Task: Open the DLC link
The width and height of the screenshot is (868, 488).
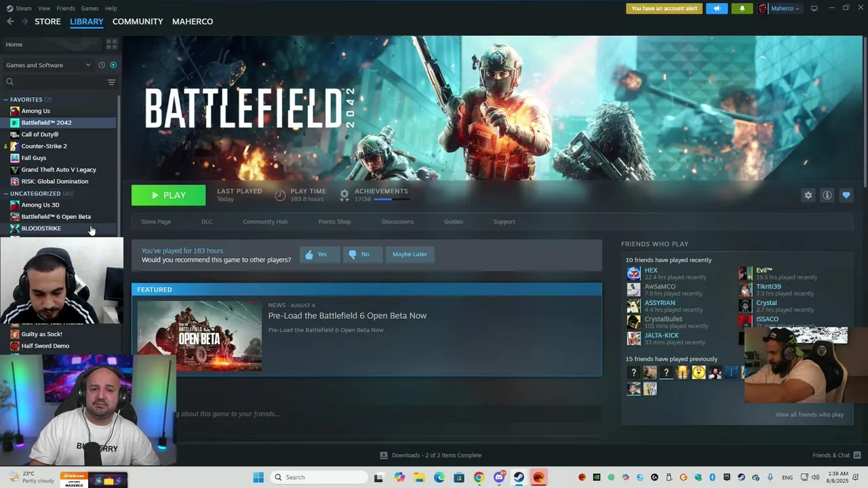Action: click(207, 222)
